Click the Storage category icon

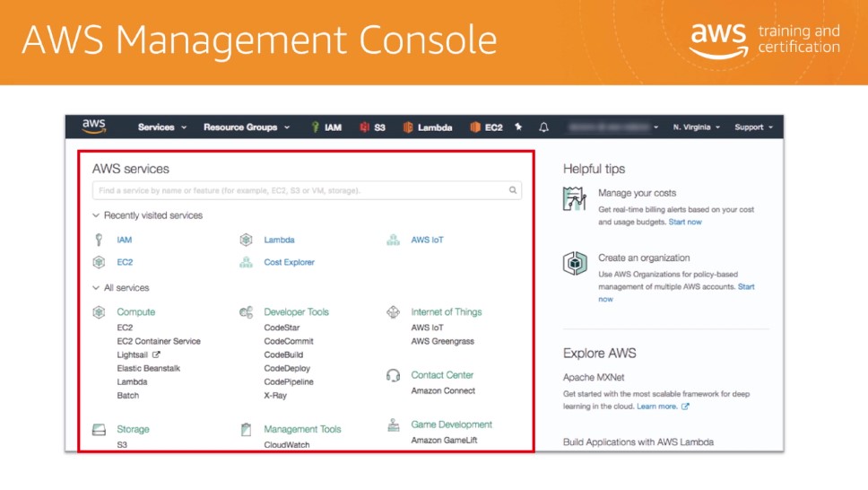[x=99, y=429]
